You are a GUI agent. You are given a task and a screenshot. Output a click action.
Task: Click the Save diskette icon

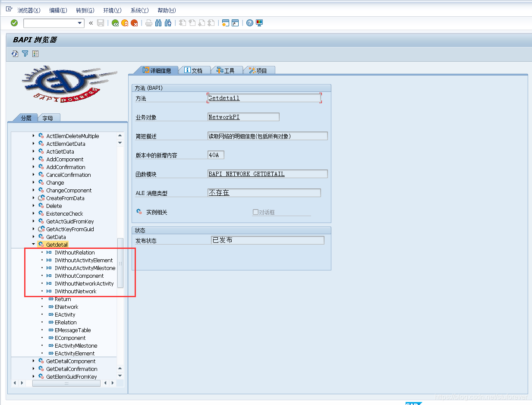(101, 23)
